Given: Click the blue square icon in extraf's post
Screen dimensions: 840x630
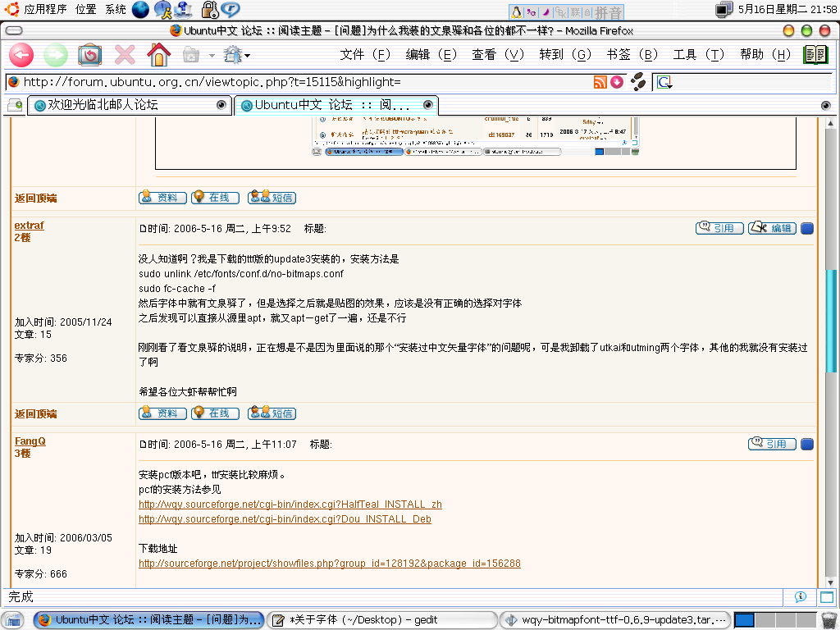Looking at the screenshot, I should point(807,229).
